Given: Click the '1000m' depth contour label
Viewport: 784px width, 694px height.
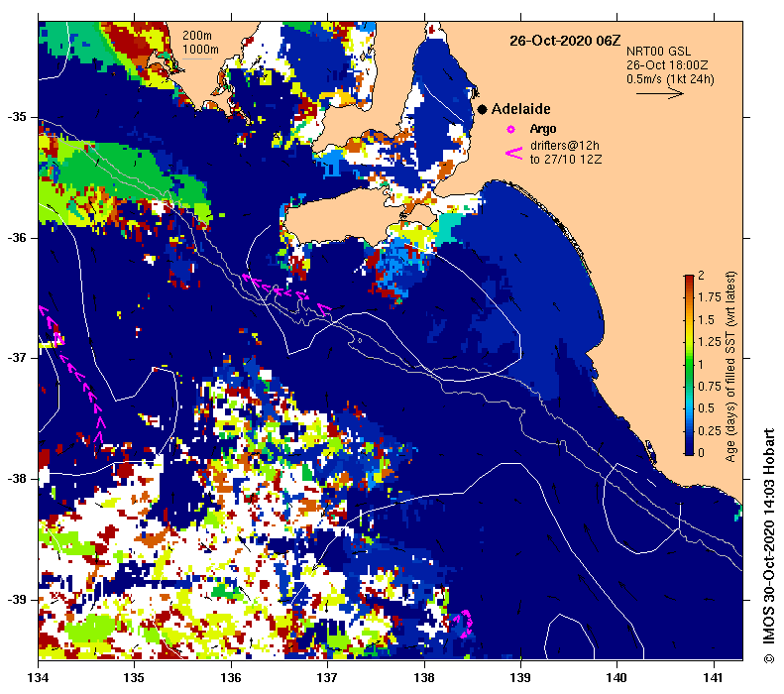Looking at the screenshot, I should [x=200, y=50].
